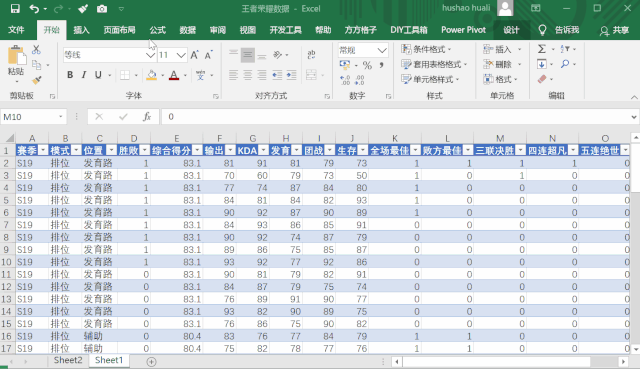
Task: Increase decimal places
Action: [x=345, y=80]
